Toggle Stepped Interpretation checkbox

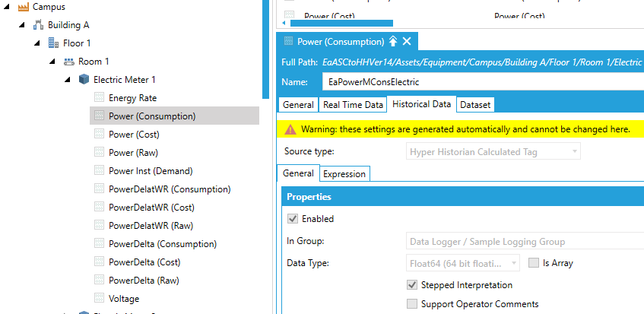412,285
